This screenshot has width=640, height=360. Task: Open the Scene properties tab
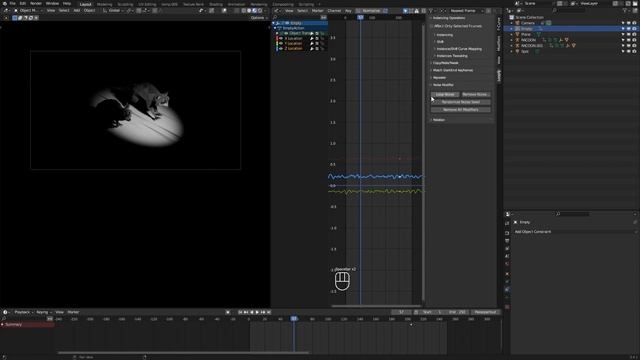507,256
